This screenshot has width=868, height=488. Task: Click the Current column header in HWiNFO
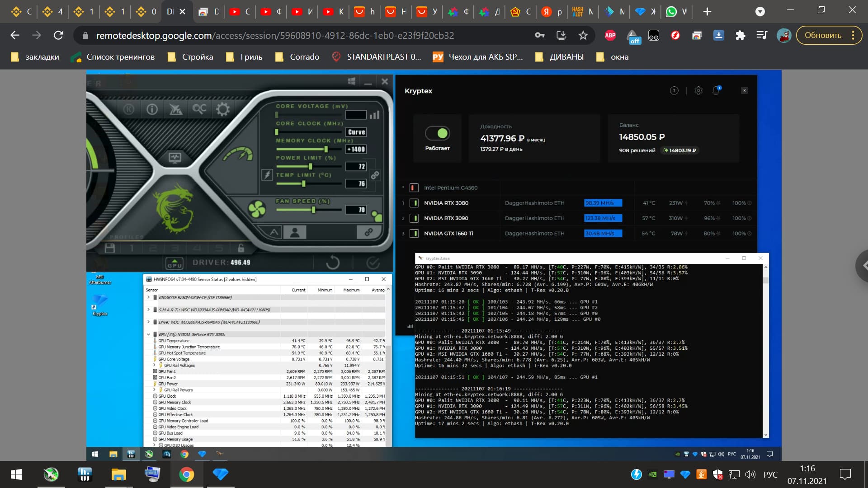298,290
